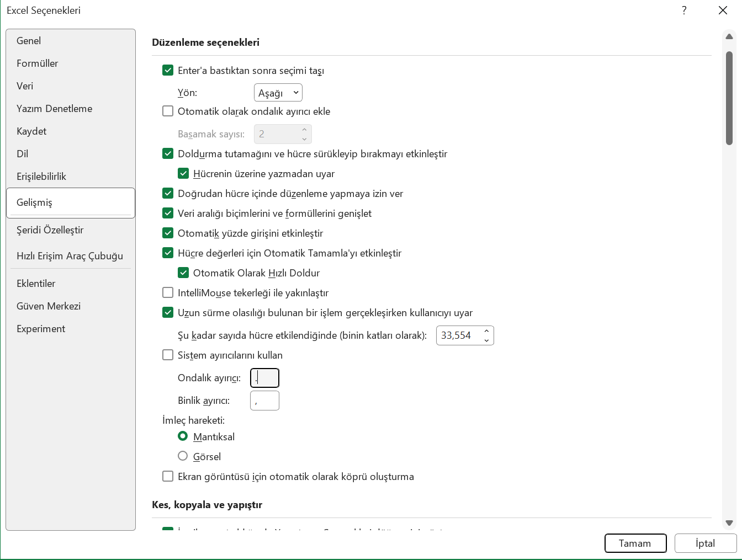The image size is (742, 560).
Task: Decrease the hücre etkilendiğinde value with down arrow
Action: pos(486,340)
